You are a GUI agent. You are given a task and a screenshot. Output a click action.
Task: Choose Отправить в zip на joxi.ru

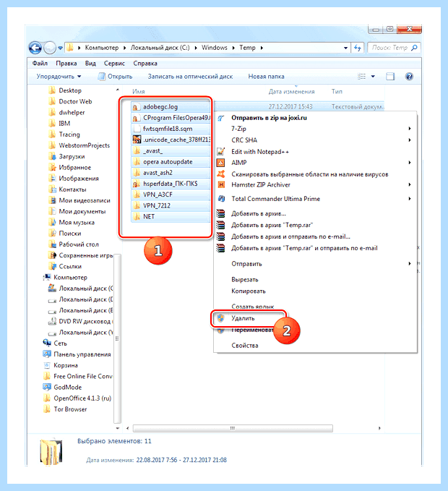click(x=269, y=118)
